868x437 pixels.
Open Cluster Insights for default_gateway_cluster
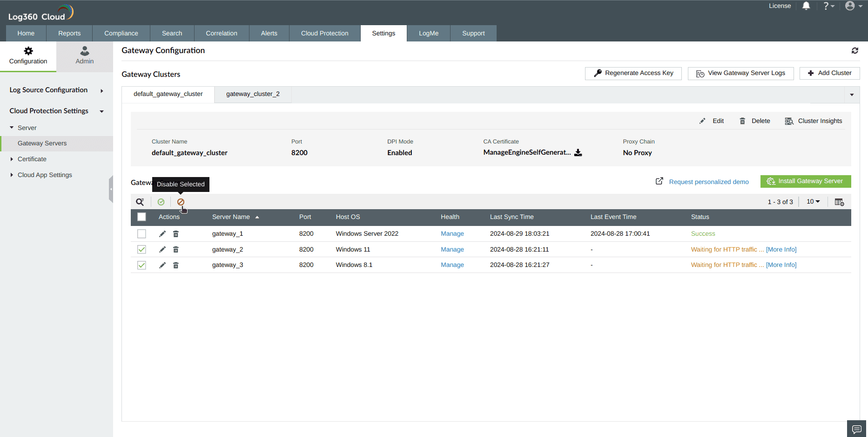[814, 121]
